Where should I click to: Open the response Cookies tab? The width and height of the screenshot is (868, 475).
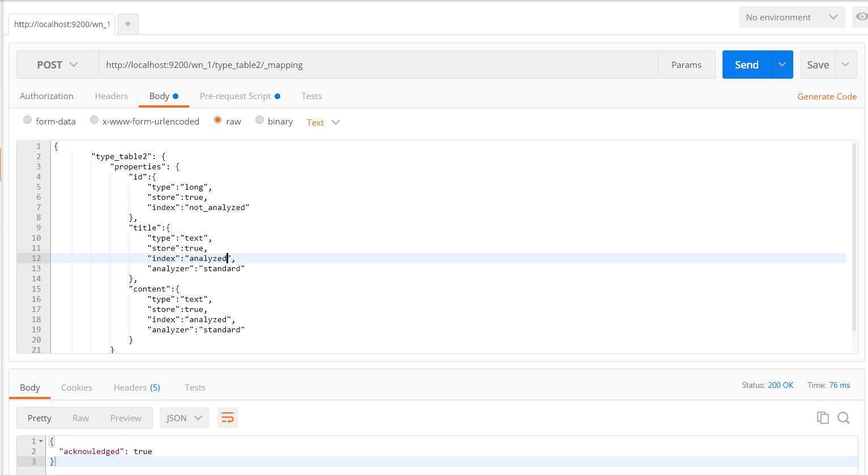[76, 387]
